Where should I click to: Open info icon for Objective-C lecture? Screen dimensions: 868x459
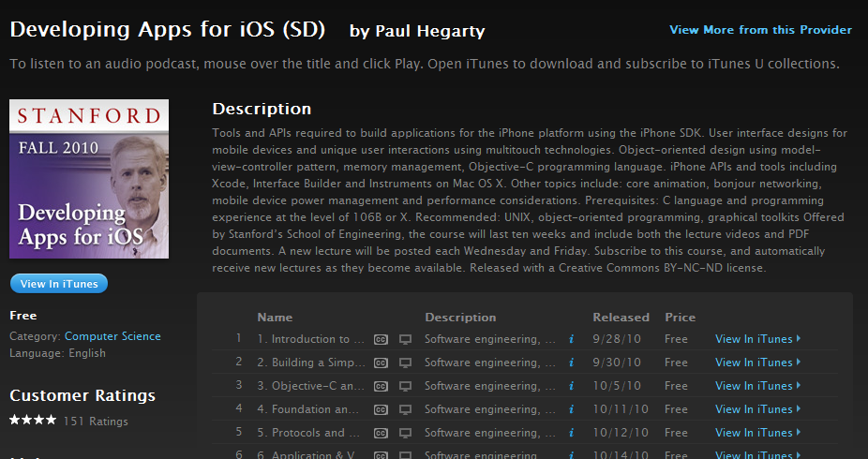[571, 386]
